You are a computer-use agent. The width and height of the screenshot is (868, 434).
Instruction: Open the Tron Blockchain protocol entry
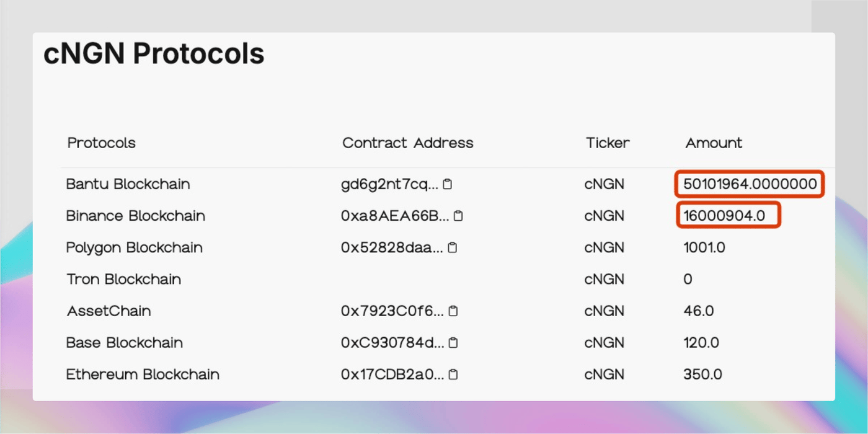pos(123,279)
